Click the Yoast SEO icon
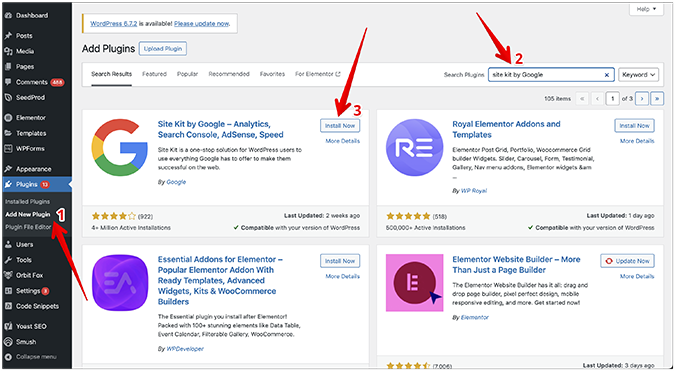Viewport: 675px width, 371px height. [x=7, y=327]
